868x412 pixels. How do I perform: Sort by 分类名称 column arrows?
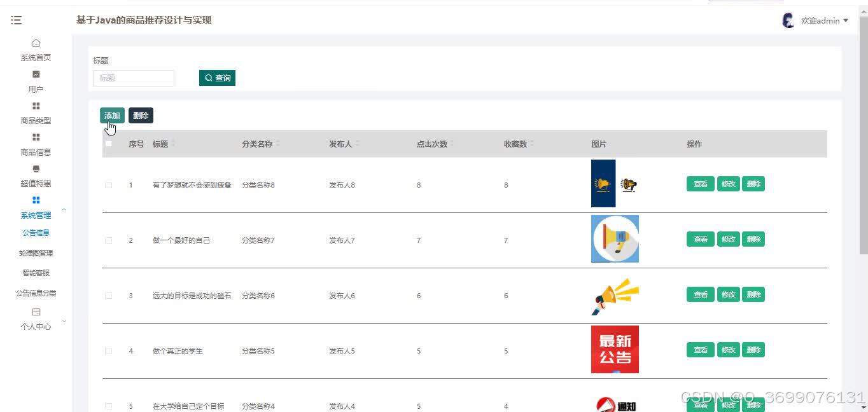pyautogui.click(x=277, y=144)
